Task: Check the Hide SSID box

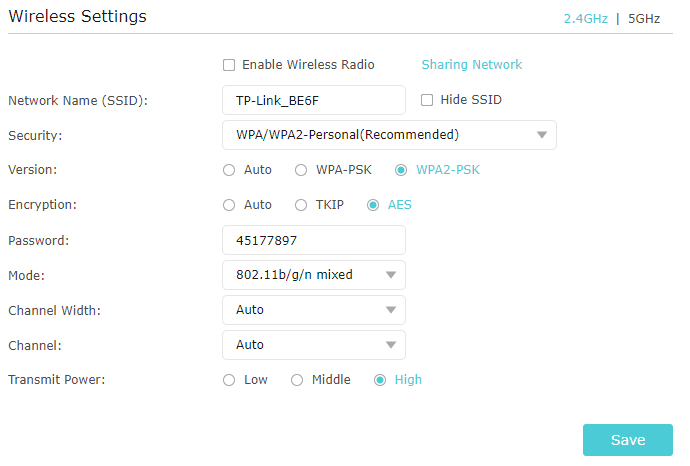Action: click(427, 100)
